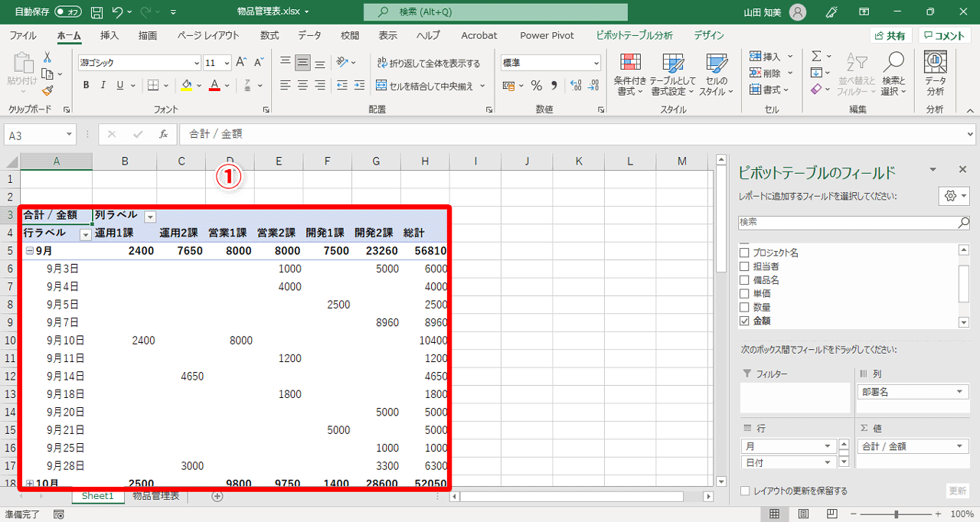Decrease the font size
Viewport: 980px width, 522px height.
click(x=258, y=63)
